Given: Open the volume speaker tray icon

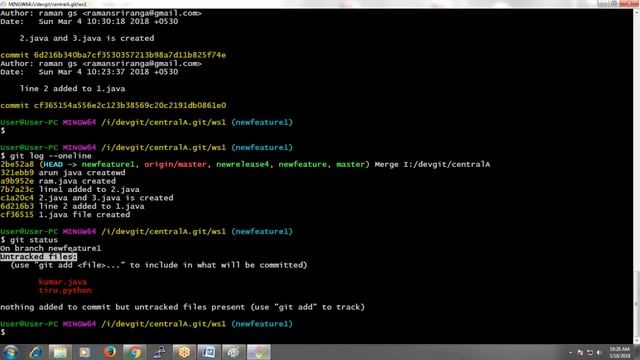Looking at the screenshot, I should [599, 353].
